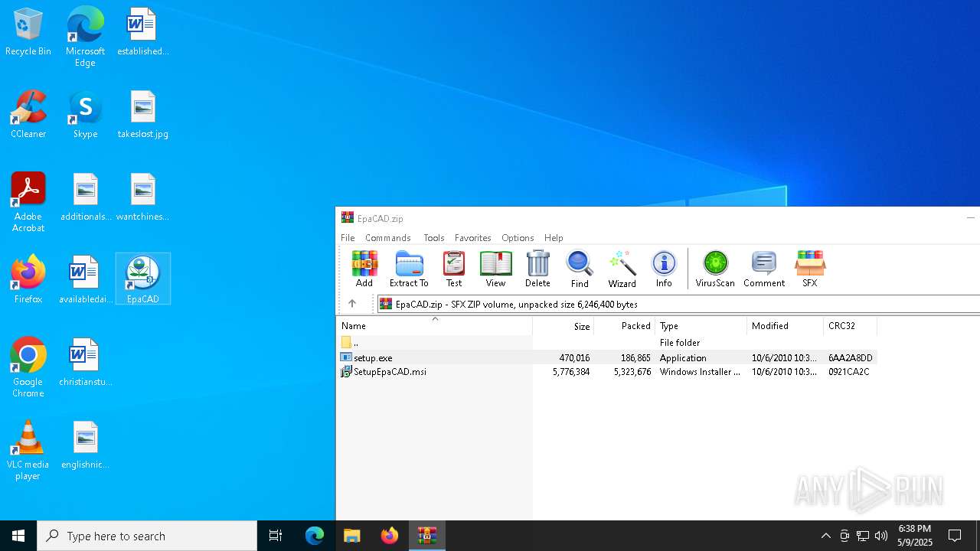The height and width of the screenshot is (551, 980).
Task: Select the christianstu Word document icon
Action: coord(85,363)
